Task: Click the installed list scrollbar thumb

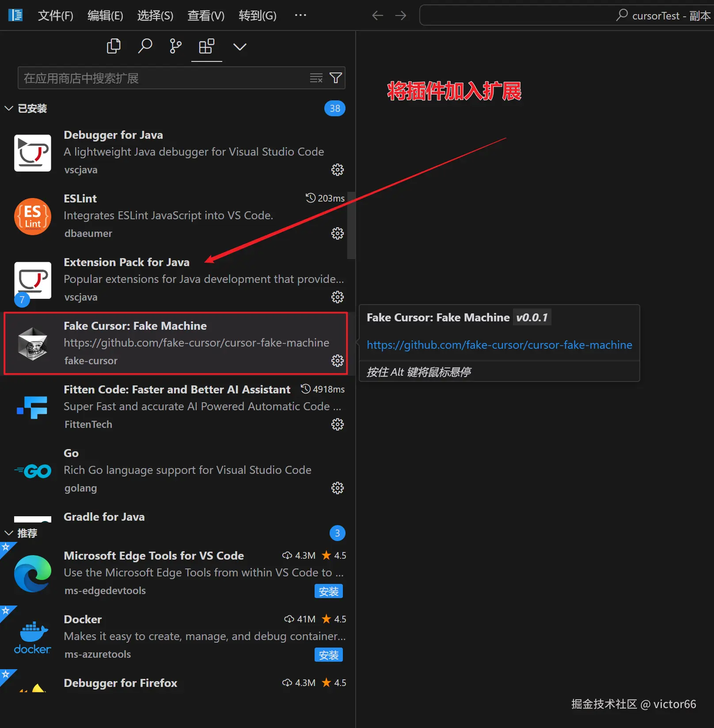Action: click(351, 225)
